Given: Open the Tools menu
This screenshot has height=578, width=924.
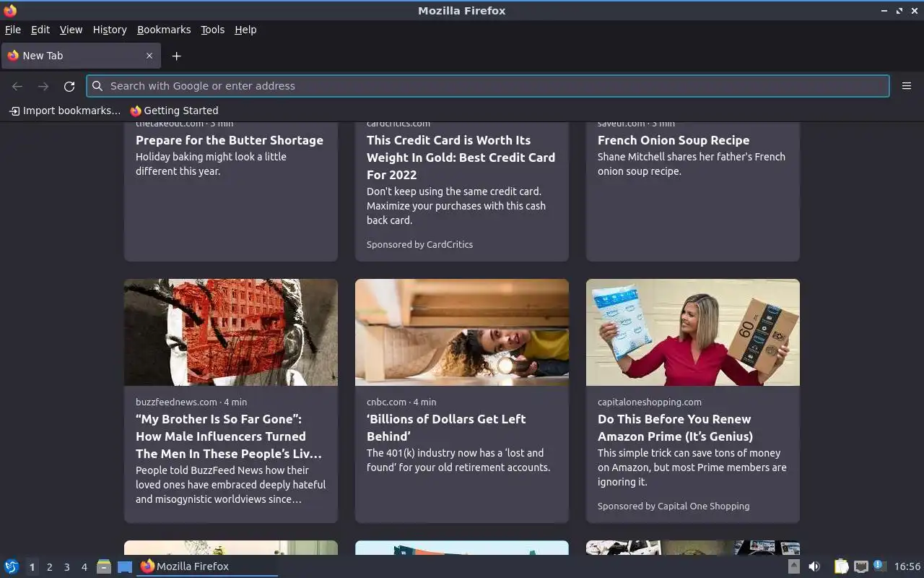Looking at the screenshot, I should tap(212, 30).
